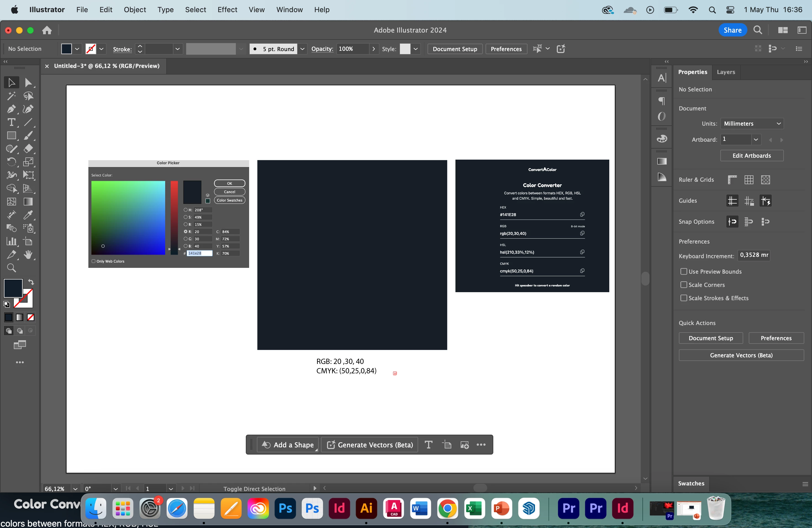Expand the Opacity options arrow
The width and height of the screenshot is (812, 528).
374,49
